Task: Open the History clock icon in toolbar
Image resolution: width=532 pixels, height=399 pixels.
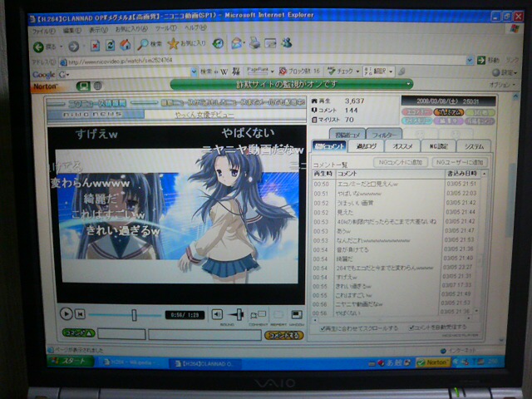Action: pos(218,43)
